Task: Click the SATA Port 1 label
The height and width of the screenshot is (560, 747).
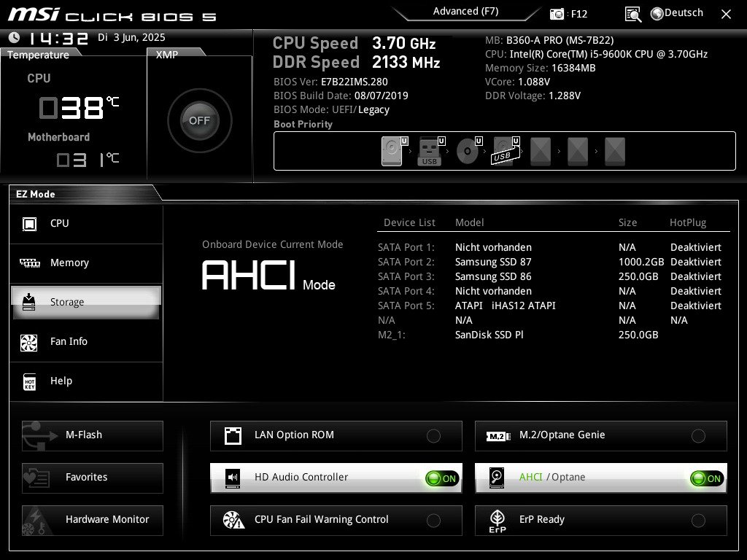Action: pyautogui.click(x=406, y=248)
